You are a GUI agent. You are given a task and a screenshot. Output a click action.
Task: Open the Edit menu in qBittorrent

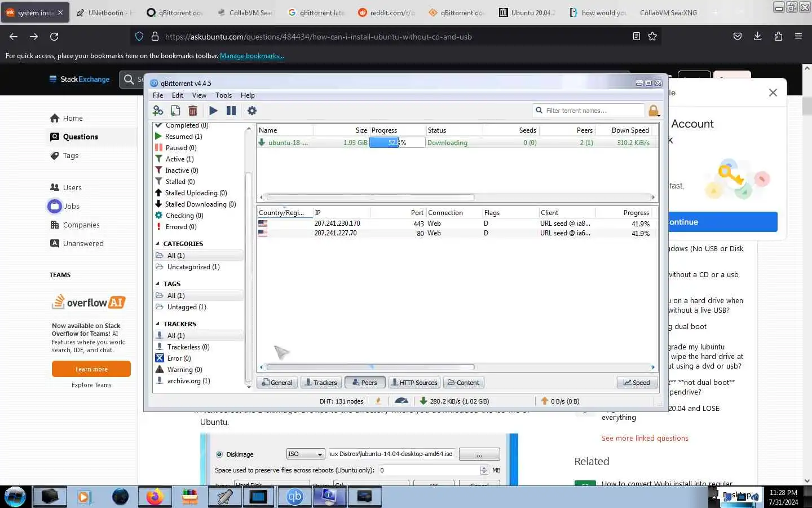178,95
